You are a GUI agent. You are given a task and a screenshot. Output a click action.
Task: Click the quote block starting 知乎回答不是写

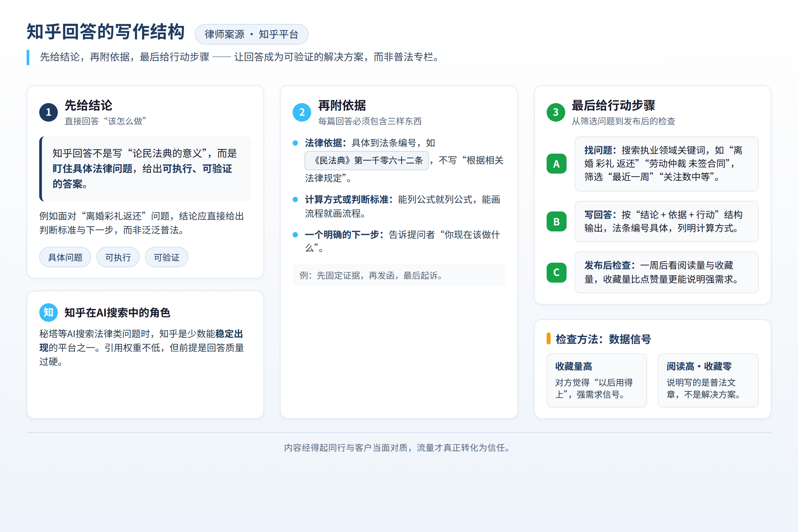(145, 169)
